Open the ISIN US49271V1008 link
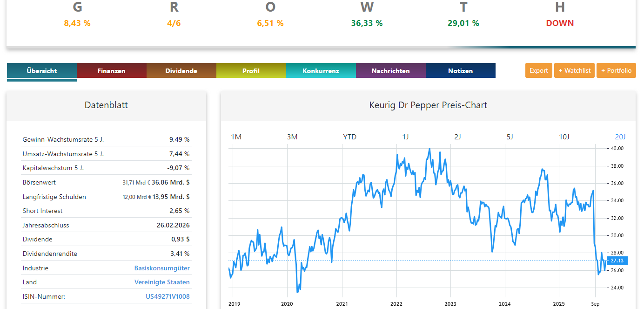 point(168,296)
